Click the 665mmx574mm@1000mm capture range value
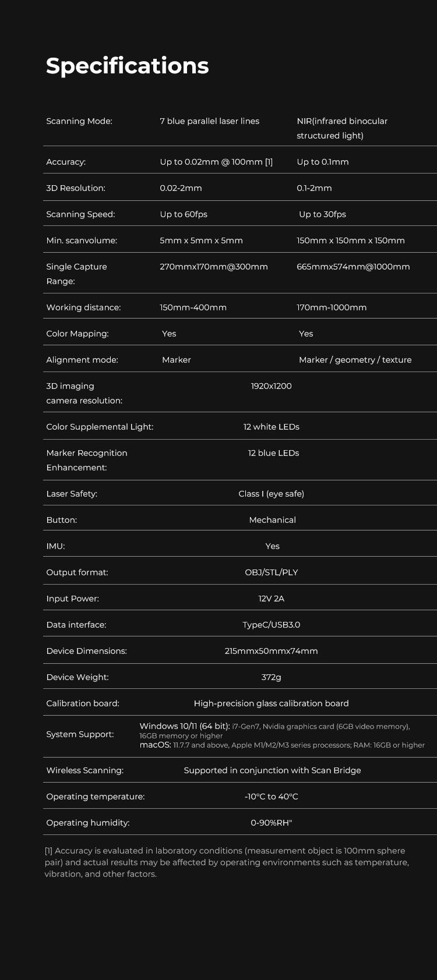The image size is (437, 980). [353, 267]
